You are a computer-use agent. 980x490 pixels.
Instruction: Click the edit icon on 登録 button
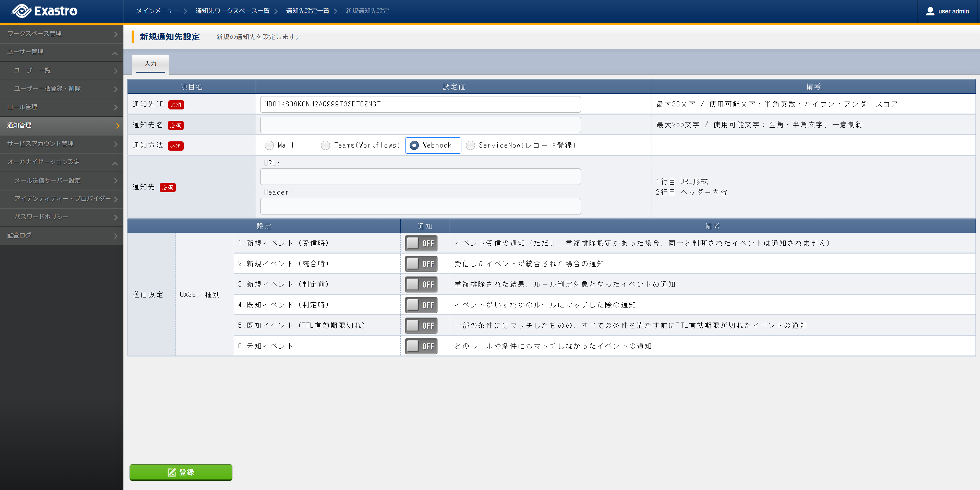pos(172,472)
